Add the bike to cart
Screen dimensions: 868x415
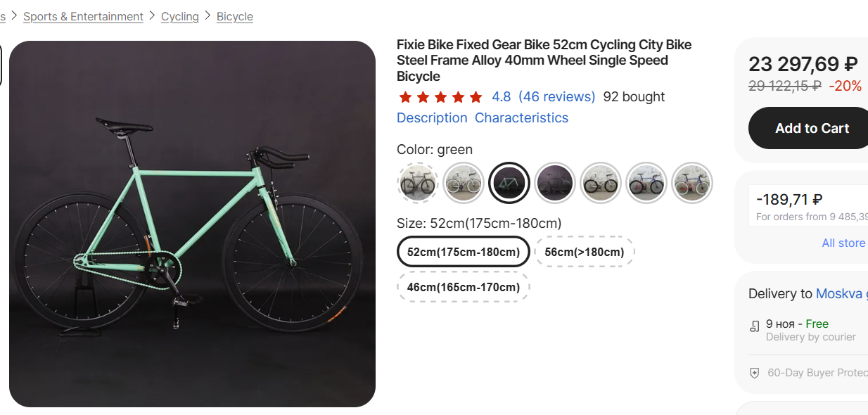point(812,128)
